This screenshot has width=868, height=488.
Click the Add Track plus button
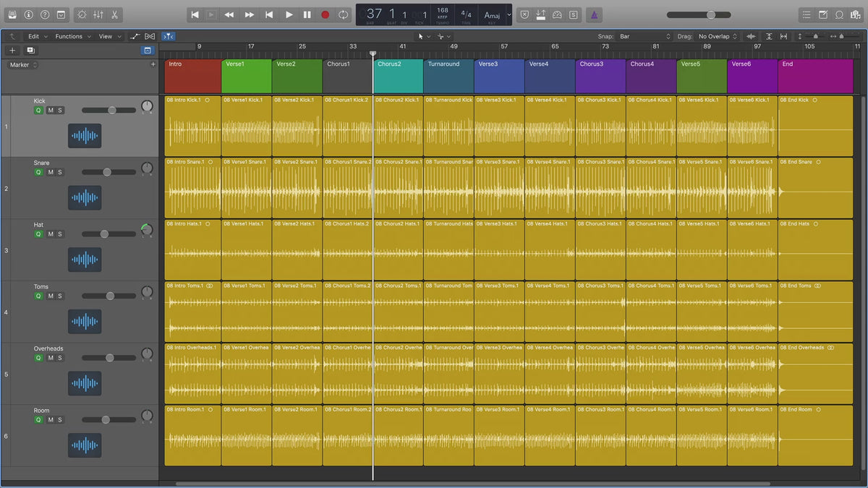pyautogui.click(x=12, y=51)
